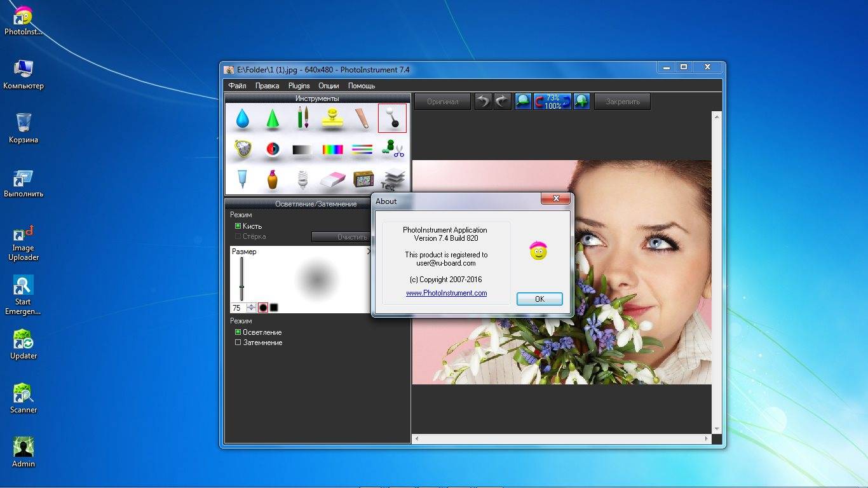Select the retro TV denoise tool
The height and width of the screenshot is (488, 868).
tap(363, 179)
